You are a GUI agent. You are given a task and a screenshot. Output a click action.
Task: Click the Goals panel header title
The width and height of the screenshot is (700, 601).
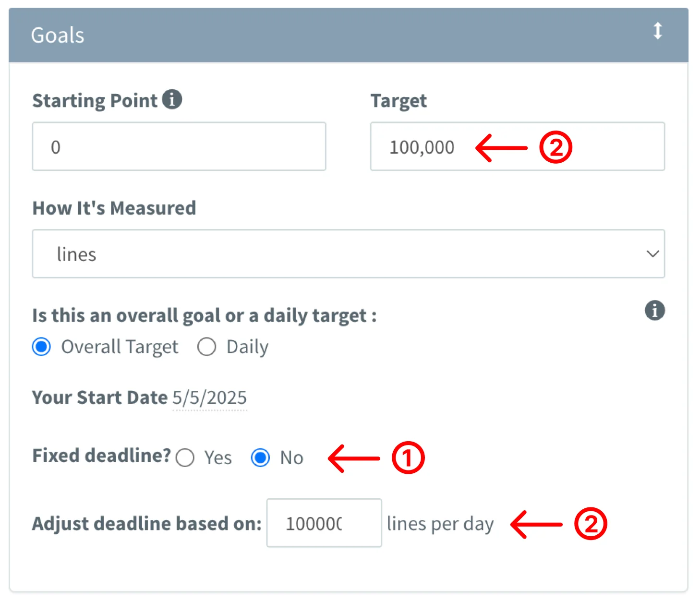click(x=58, y=36)
